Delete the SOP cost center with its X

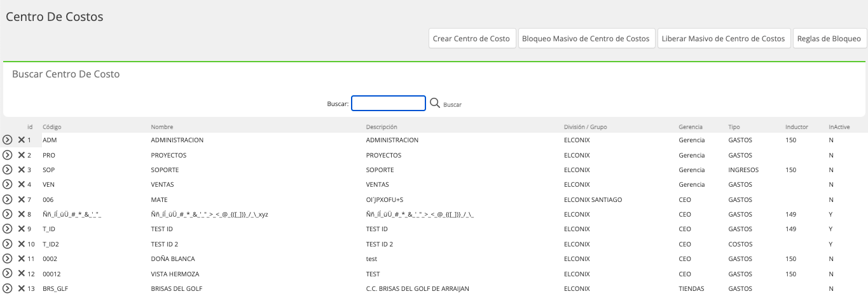click(21, 170)
